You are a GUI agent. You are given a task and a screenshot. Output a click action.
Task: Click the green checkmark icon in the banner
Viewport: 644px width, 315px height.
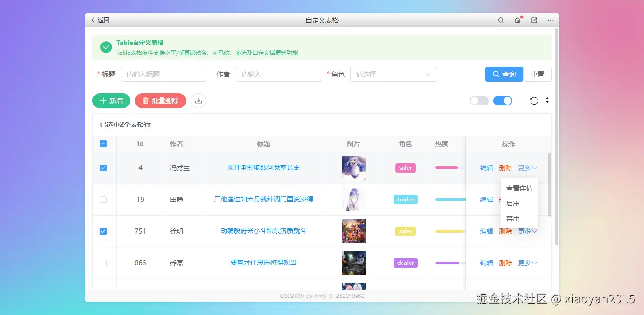tap(106, 46)
